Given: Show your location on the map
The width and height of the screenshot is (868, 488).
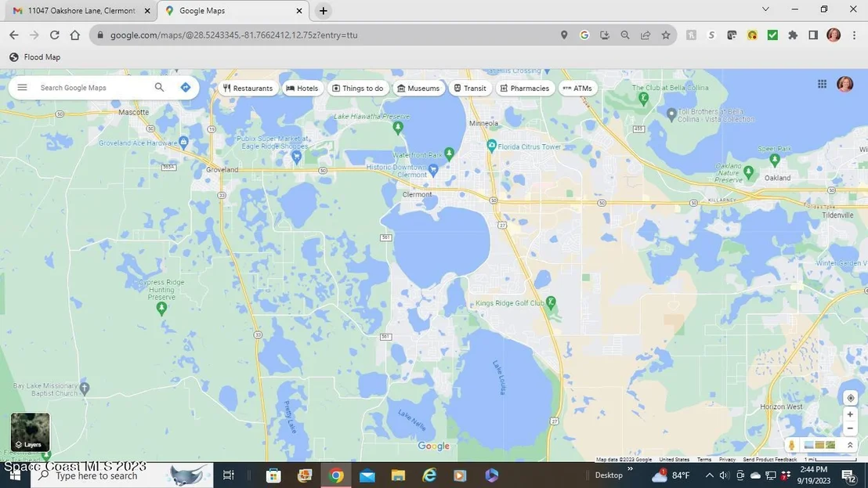Looking at the screenshot, I should point(850,398).
